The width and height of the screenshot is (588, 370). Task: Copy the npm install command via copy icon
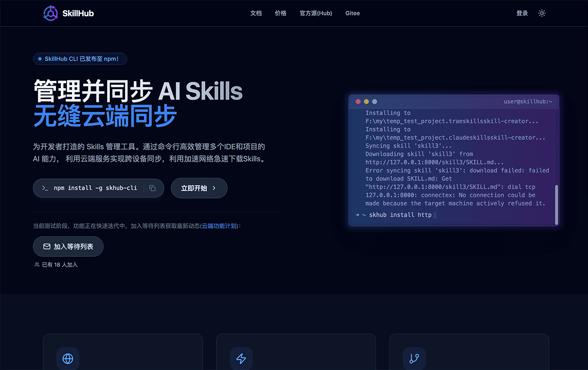152,188
